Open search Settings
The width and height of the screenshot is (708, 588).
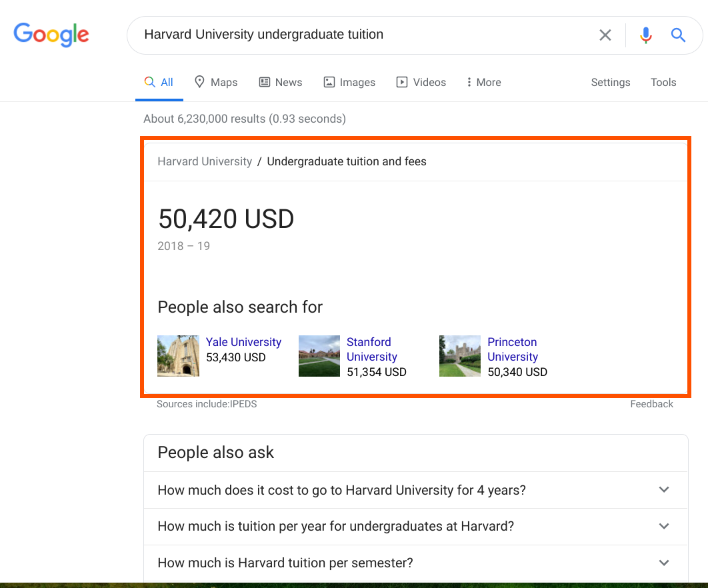click(x=611, y=82)
